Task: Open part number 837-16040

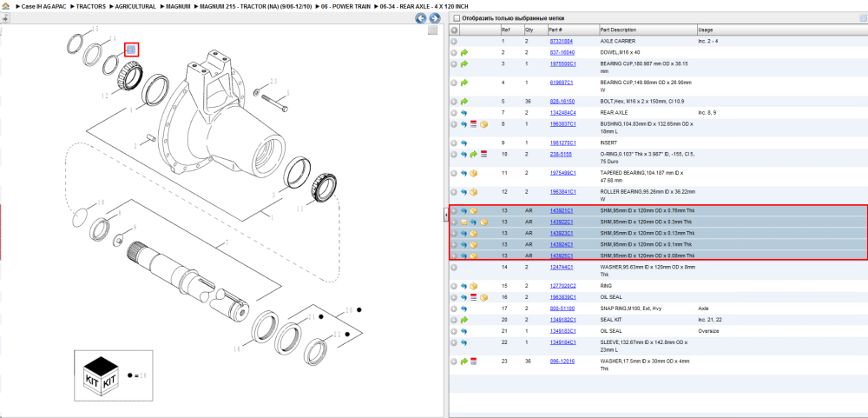Action: tap(562, 52)
